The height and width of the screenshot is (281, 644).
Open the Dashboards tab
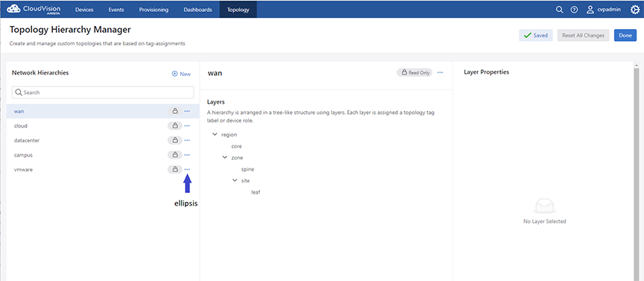198,10
